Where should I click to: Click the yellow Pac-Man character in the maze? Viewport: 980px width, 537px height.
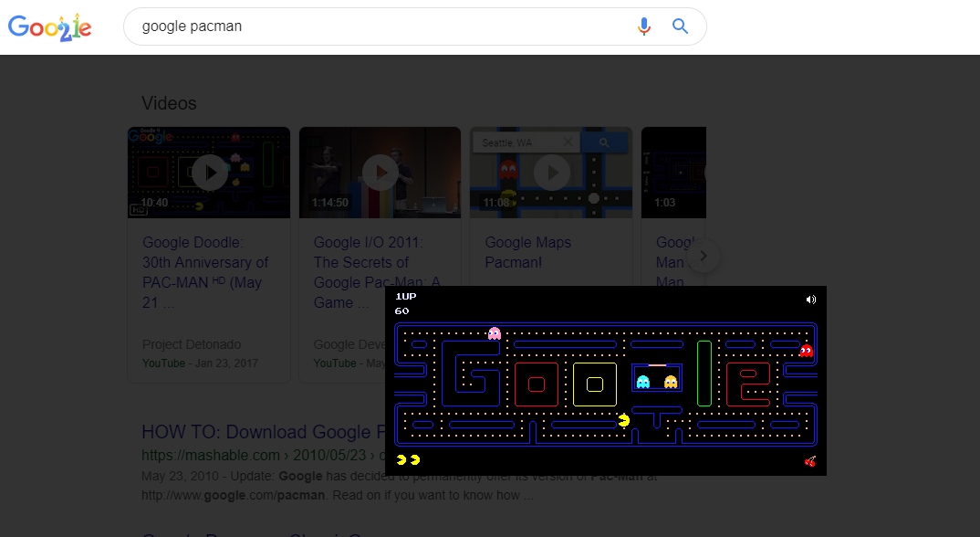[x=624, y=421]
